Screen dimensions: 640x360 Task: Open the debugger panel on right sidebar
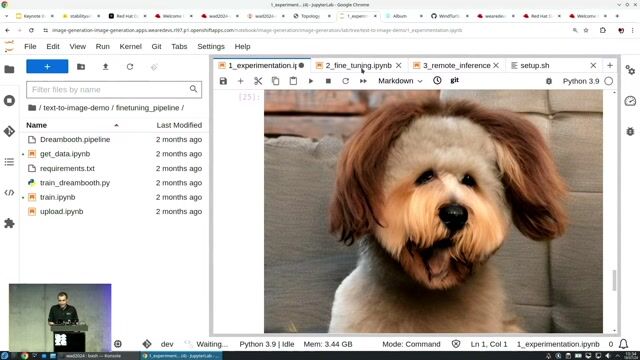[x=630, y=131]
